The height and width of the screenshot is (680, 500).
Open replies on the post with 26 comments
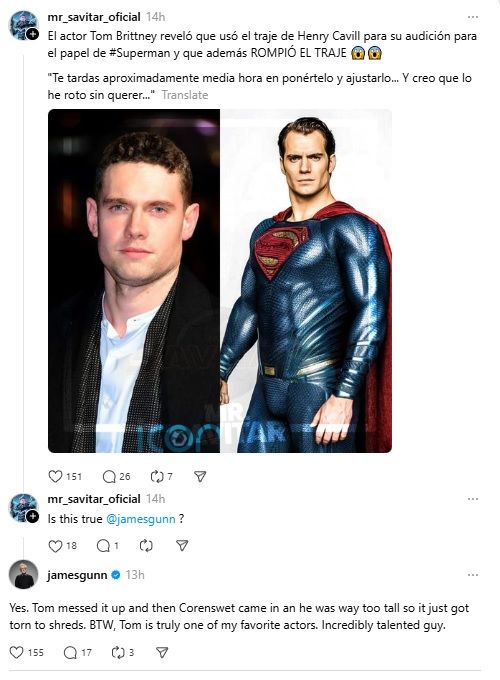[x=109, y=477]
